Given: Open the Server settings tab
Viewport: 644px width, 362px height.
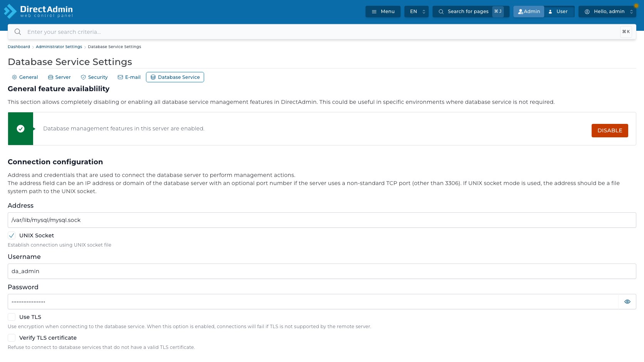Looking at the screenshot, I should click(x=59, y=77).
